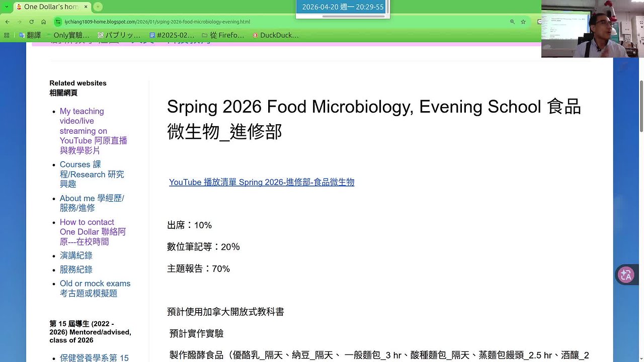Viewport: 644px width, 362px height.
Task: Open the 從 Firefox bookmarks folder
Action: point(223,35)
